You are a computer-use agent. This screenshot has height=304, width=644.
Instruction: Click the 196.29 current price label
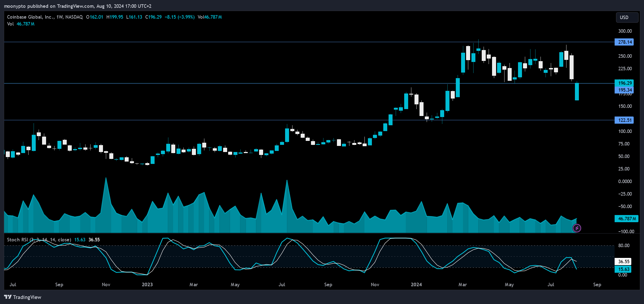click(x=624, y=83)
